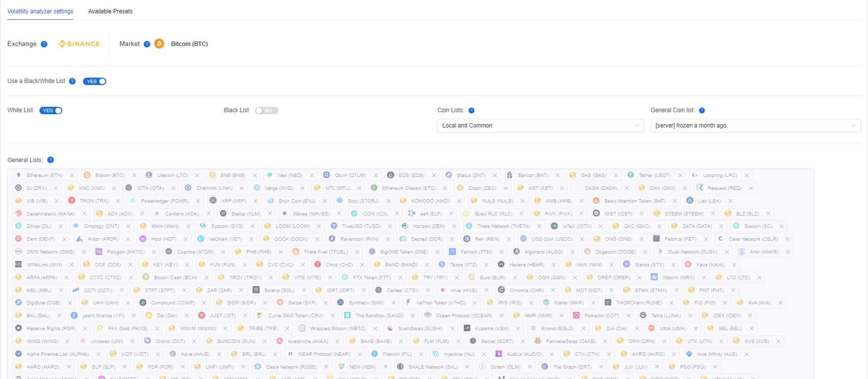This screenshot has width=868, height=379.
Task: Remove Stellar (XLM) tag
Action: (x=270, y=214)
